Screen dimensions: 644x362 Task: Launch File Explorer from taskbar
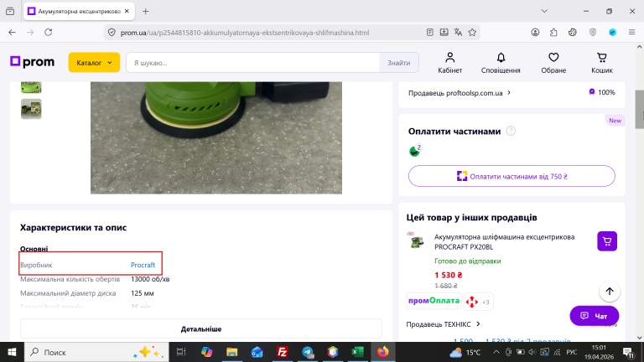tap(231, 352)
